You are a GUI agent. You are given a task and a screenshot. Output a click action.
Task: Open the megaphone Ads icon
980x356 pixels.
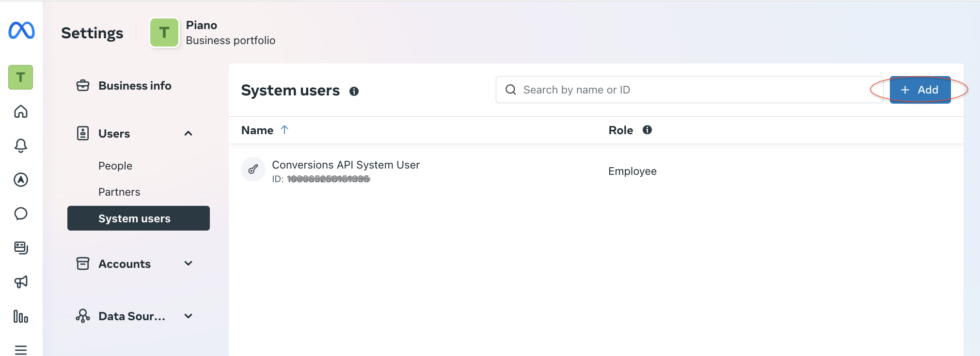[x=21, y=281]
